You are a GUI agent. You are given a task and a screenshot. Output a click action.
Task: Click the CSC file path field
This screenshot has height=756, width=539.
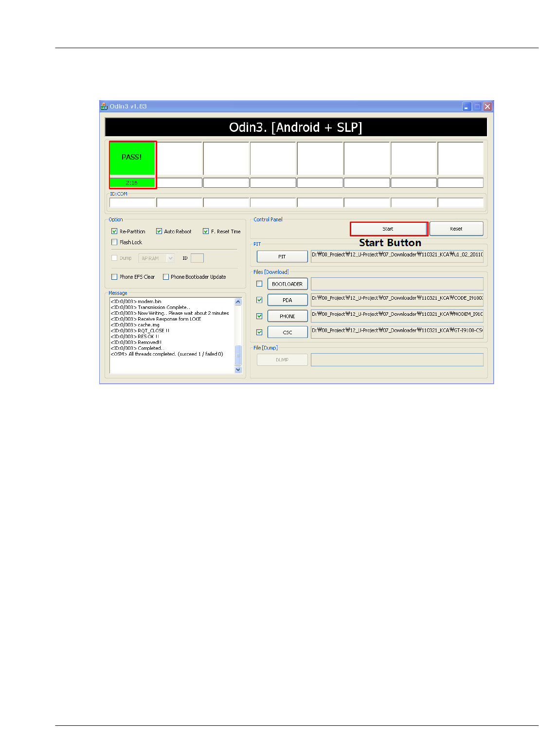[x=397, y=332]
